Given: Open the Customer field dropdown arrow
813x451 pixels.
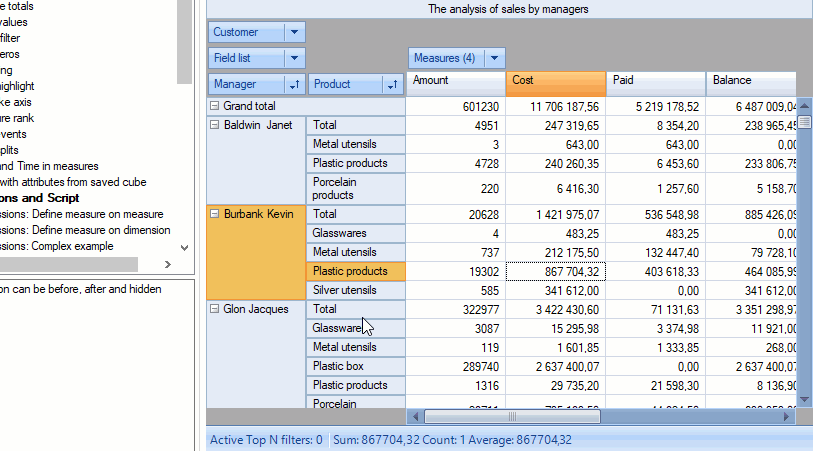Looking at the screenshot, I should click(x=294, y=32).
